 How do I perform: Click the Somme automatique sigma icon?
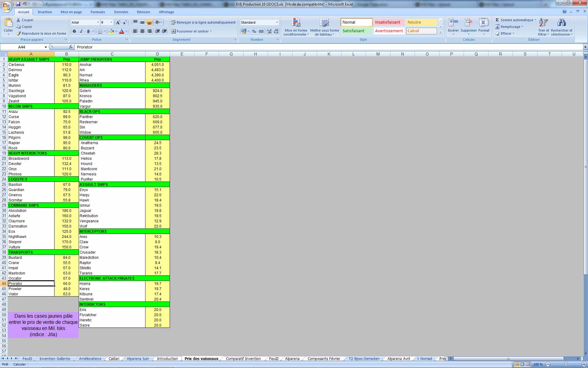pos(497,20)
